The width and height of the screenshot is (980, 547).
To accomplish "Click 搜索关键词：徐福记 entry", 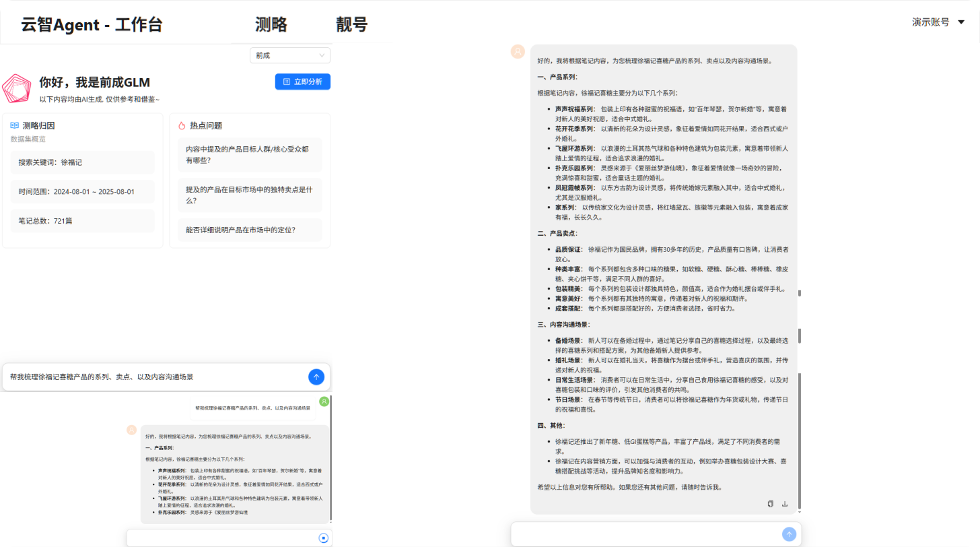I will [x=83, y=162].
